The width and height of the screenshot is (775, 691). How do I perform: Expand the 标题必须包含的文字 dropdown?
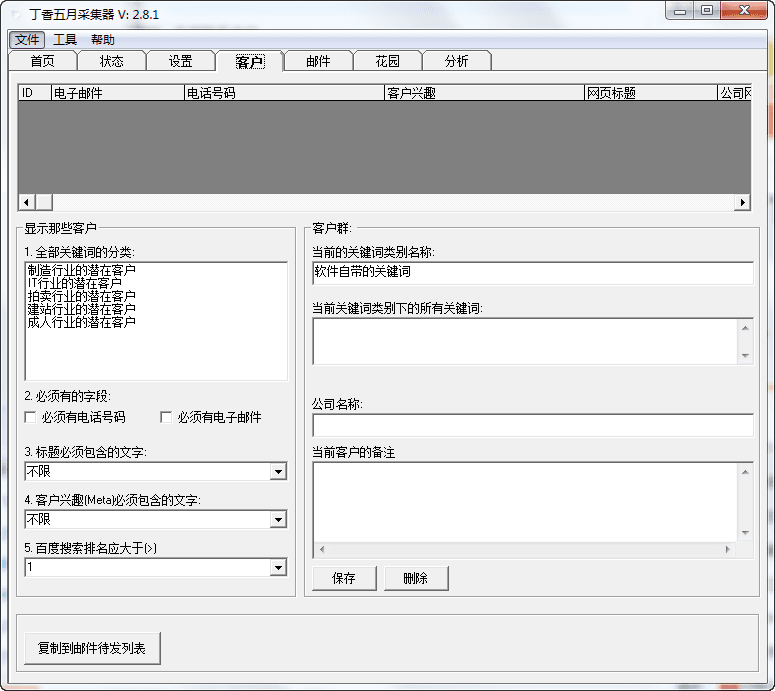point(277,472)
